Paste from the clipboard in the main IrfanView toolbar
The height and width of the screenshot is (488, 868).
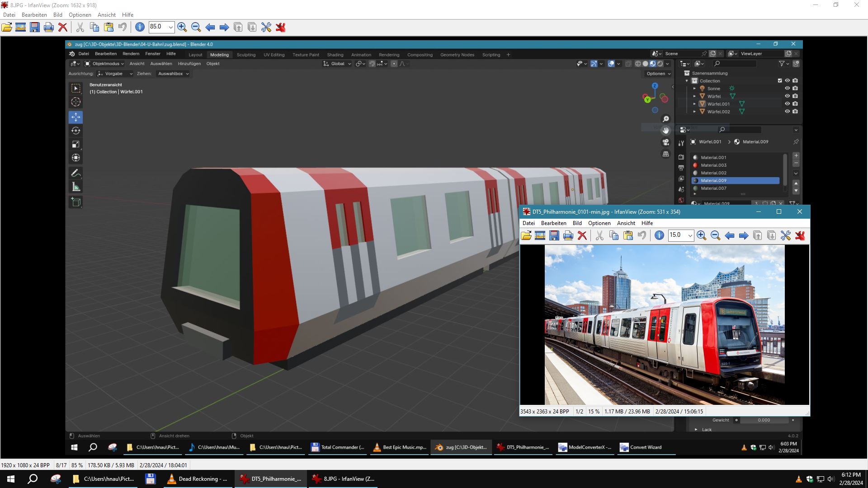(x=108, y=27)
